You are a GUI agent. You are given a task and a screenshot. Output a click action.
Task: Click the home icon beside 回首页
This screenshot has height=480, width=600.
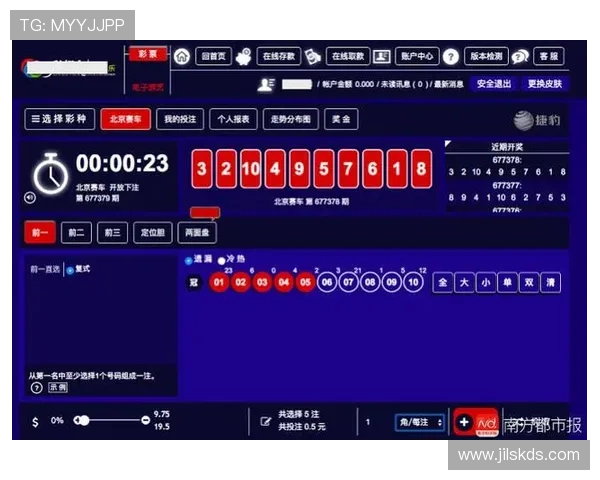[182, 56]
